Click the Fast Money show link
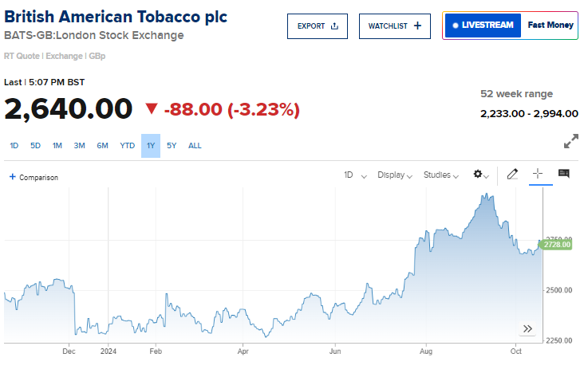 point(551,26)
